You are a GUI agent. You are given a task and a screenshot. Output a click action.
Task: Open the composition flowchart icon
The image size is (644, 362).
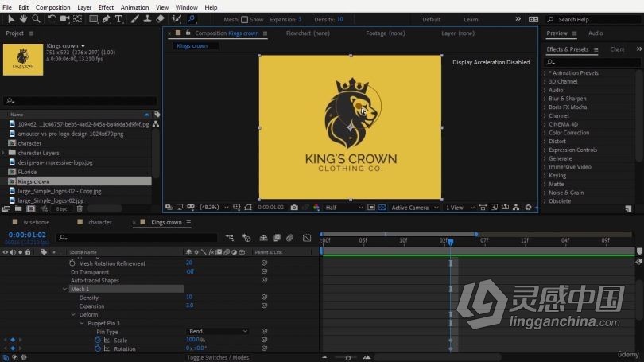pos(516,208)
